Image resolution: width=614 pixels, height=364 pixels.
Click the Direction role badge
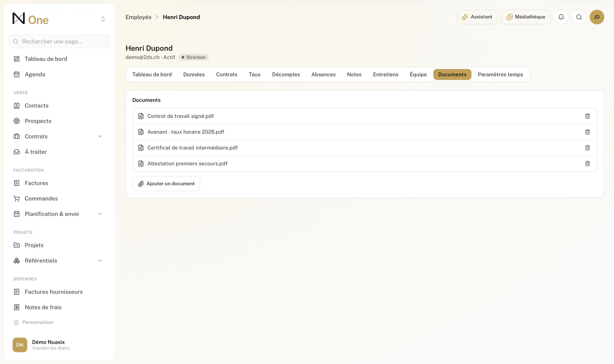193,57
